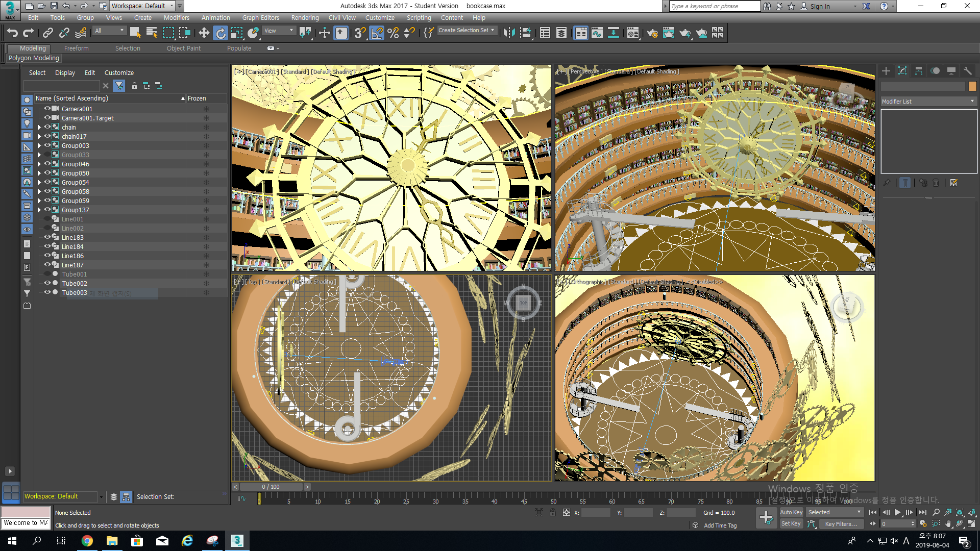Open the Material Editor icon
Image resolution: width=980 pixels, height=551 pixels.
point(632,33)
